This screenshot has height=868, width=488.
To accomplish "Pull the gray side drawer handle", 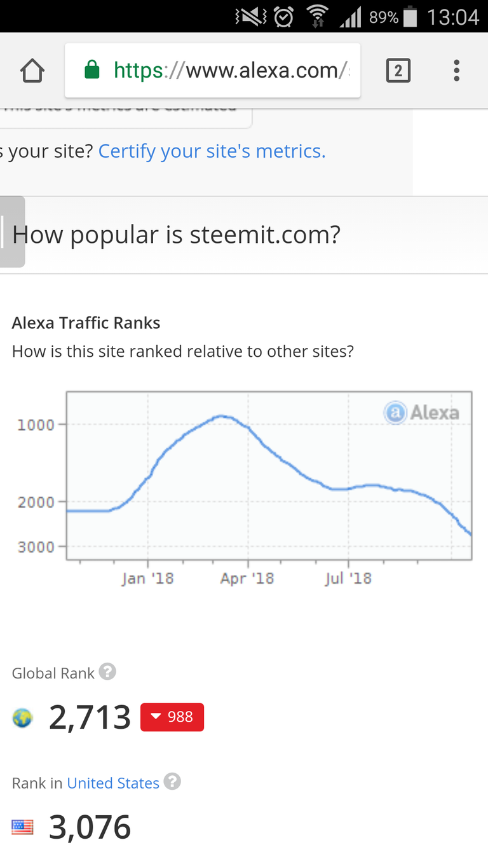I will tap(12, 231).
